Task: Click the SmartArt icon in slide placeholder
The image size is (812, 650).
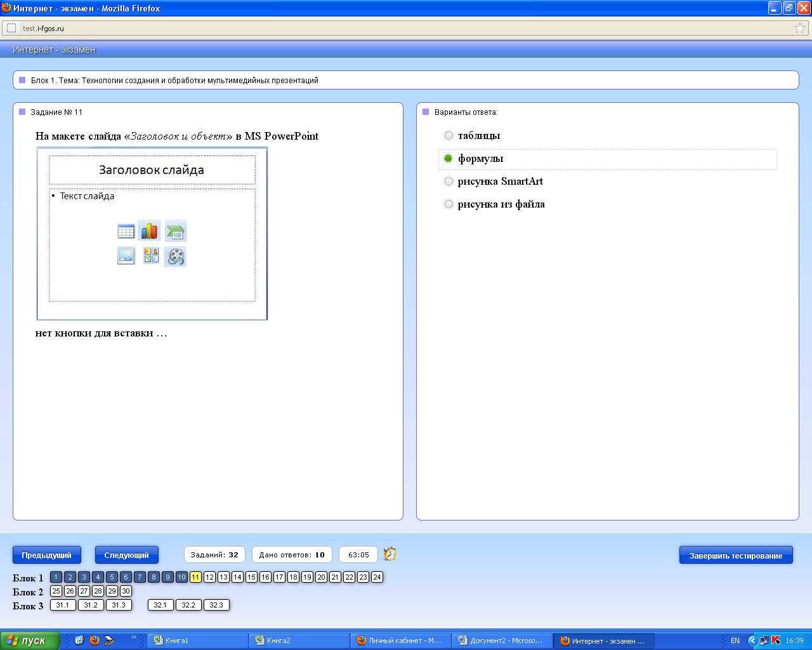Action: [176, 232]
